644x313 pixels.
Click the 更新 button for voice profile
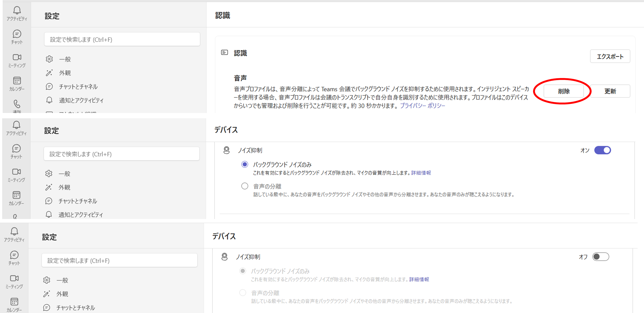tap(610, 91)
